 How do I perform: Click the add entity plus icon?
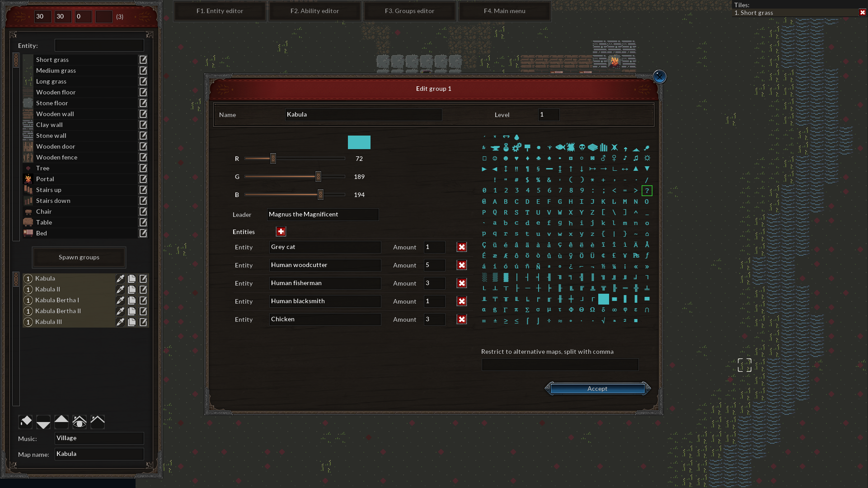[281, 231]
